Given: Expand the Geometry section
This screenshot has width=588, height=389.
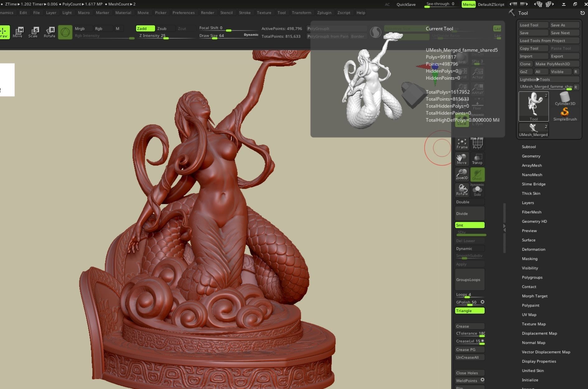Looking at the screenshot, I should pyautogui.click(x=531, y=156).
